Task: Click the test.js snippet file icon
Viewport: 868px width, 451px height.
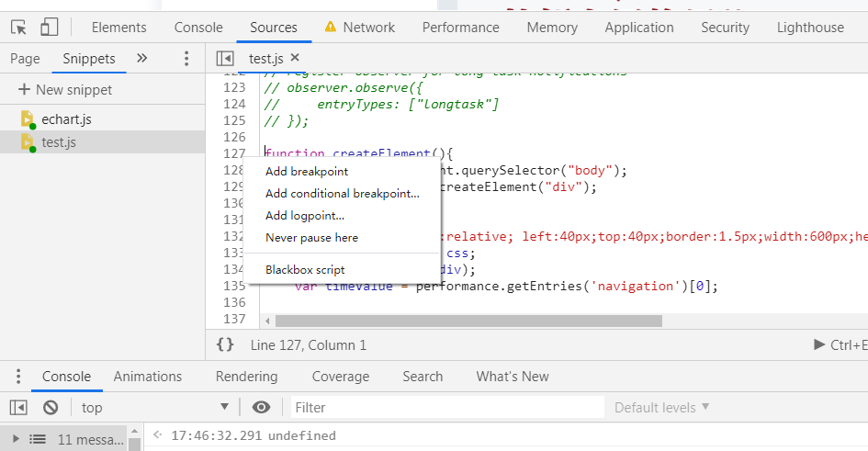Action: coord(28,141)
